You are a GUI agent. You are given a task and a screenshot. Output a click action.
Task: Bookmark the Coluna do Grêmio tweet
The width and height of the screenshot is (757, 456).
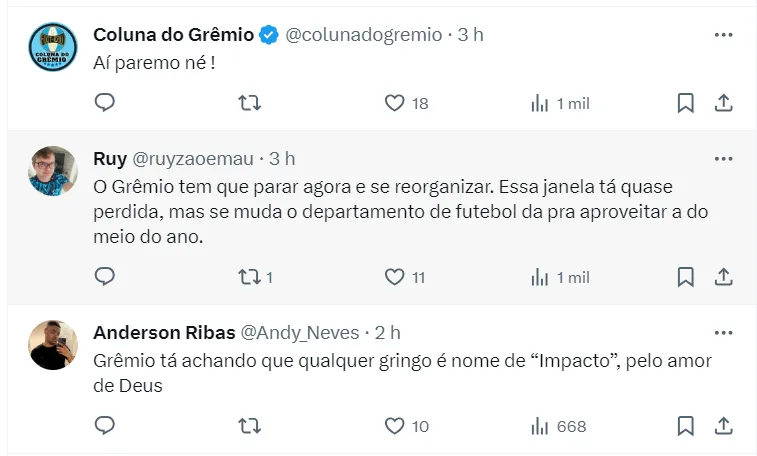pyautogui.click(x=685, y=103)
